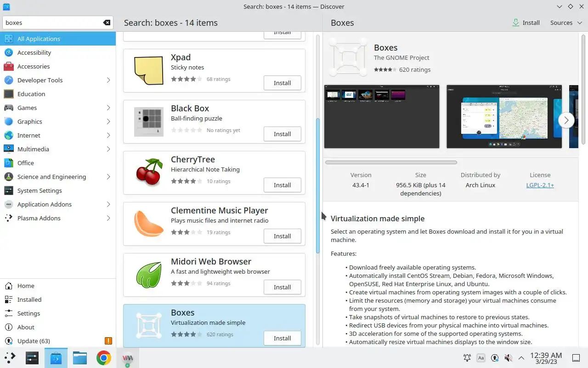Click the Xpad sticky note icon
588x368 pixels.
pos(148,70)
